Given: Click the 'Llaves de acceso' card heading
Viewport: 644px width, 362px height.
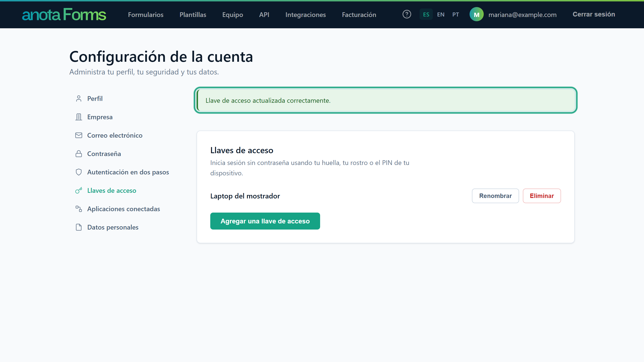Looking at the screenshot, I should tap(242, 150).
